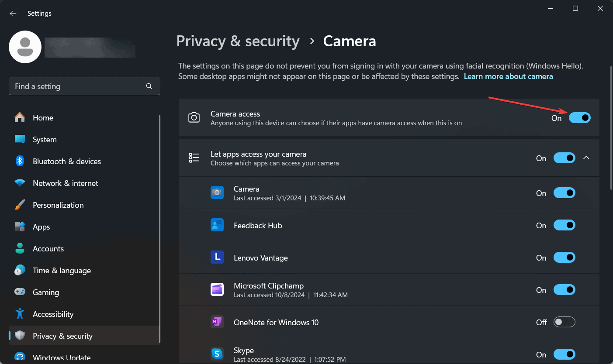The image size is (613, 364).
Task: Click the Settings title text
Action: (x=39, y=14)
